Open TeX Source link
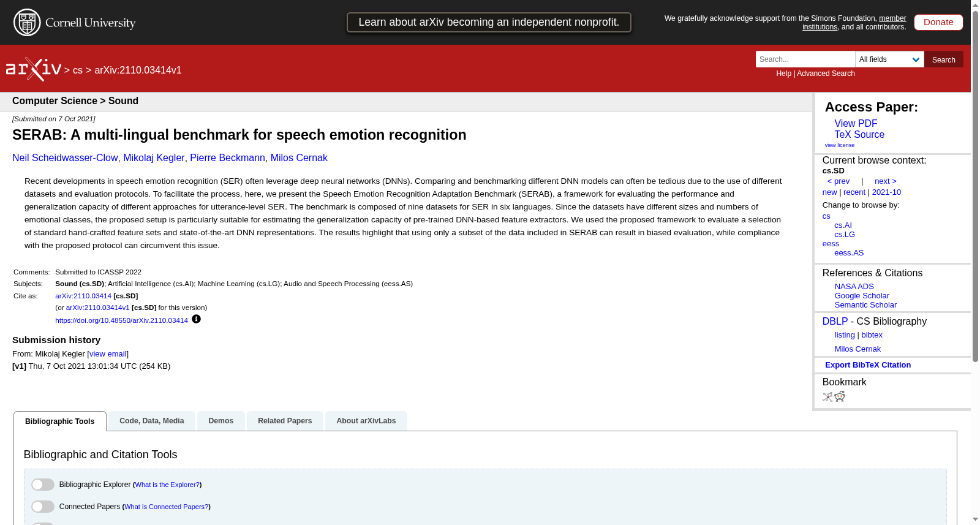Viewport: 980px width, 525px height. 859,135
